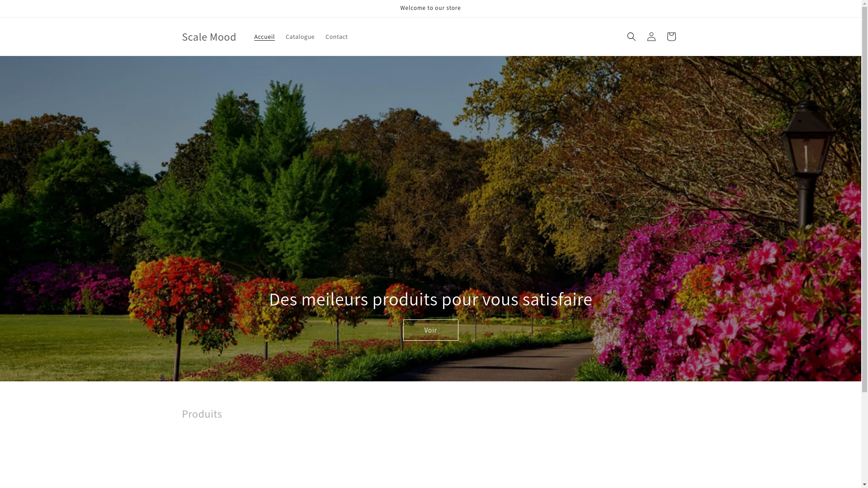Click the Produits section heading
Image resolution: width=868 pixels, height=488 pixels.
click(x=202, y=413)
